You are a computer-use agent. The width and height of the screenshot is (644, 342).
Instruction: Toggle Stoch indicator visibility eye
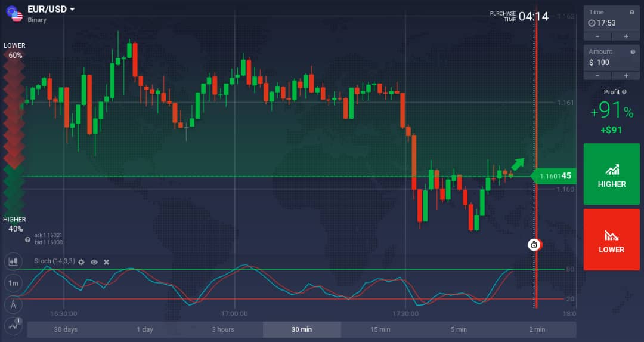94,262
